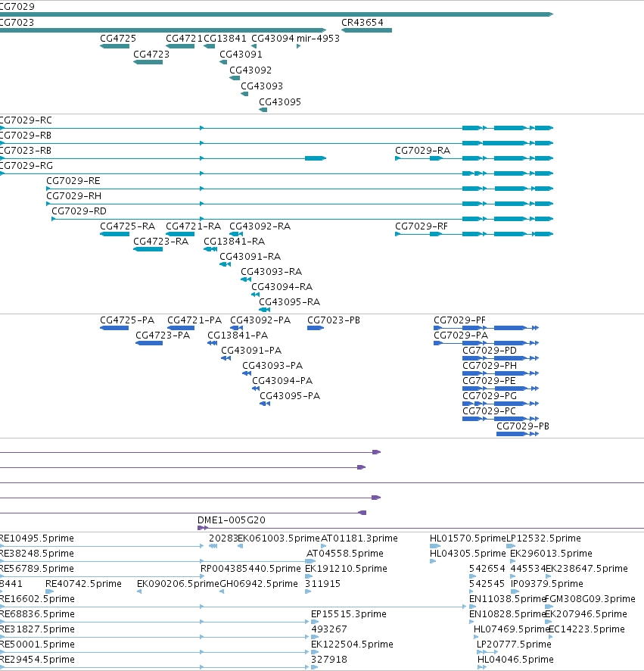
Task: Select EST EK090206.5prime
Action: [139, 591]
